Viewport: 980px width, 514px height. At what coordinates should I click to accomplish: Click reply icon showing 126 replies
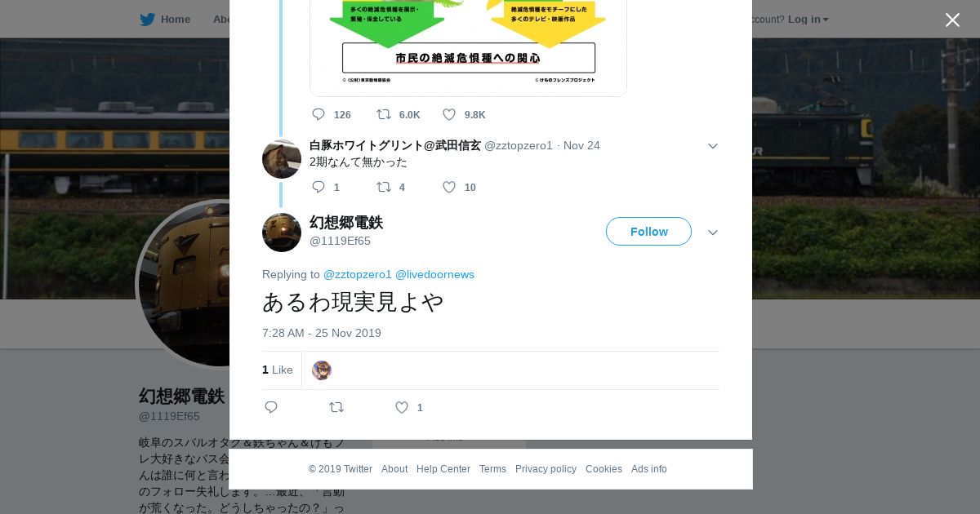click(x=318, y=114)
